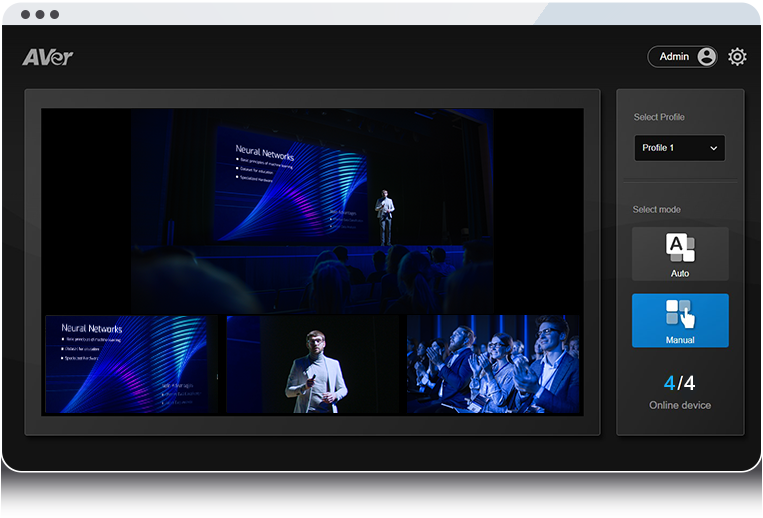The image size is (763, 518).
Task: Open the settings gear icon
Action: (x=737, y=57)
